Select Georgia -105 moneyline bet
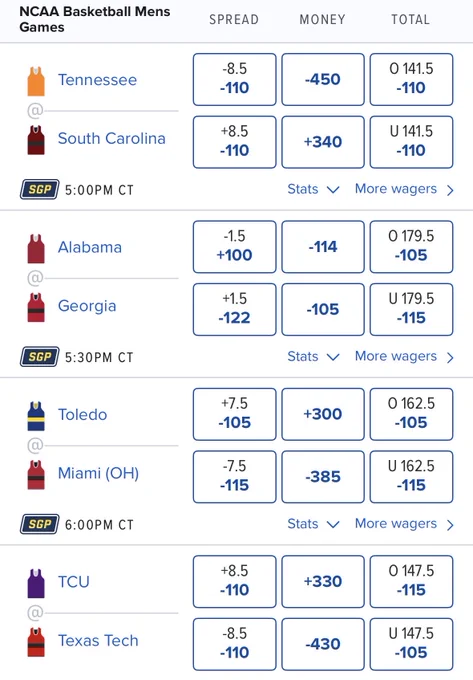The image size is (473, 680). click(x=323, y=309)
